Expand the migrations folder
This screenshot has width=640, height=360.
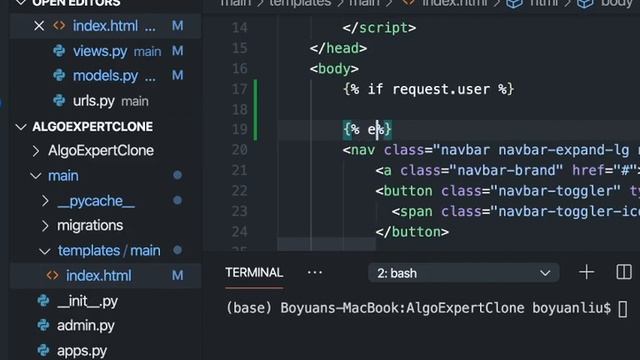click(45, 226)
